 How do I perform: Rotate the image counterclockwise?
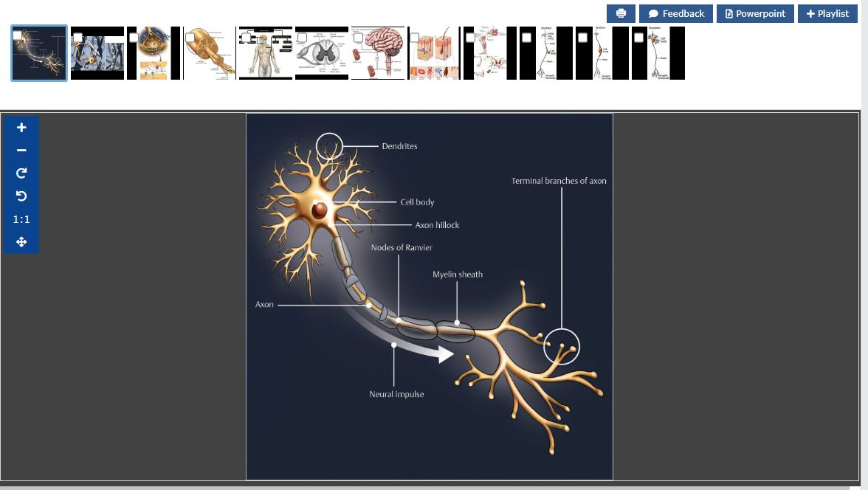tap(21, 196)
